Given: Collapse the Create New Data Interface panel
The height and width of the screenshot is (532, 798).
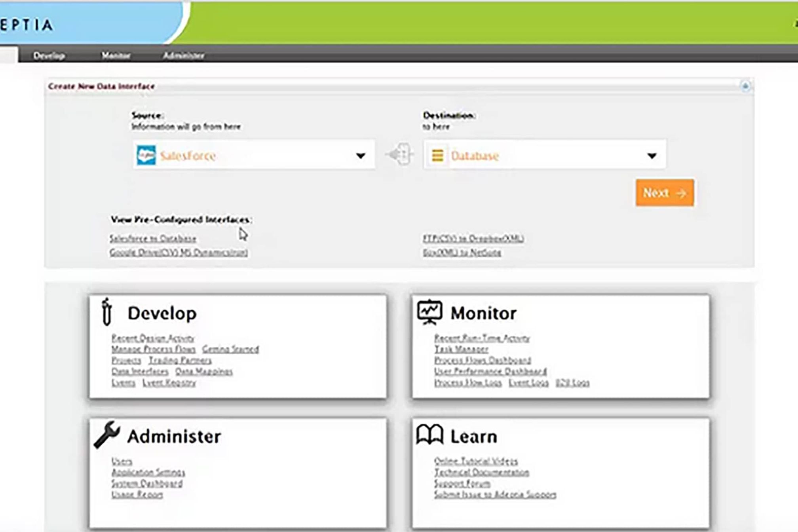Looking at the screenshot, I should tap(745, 86).
